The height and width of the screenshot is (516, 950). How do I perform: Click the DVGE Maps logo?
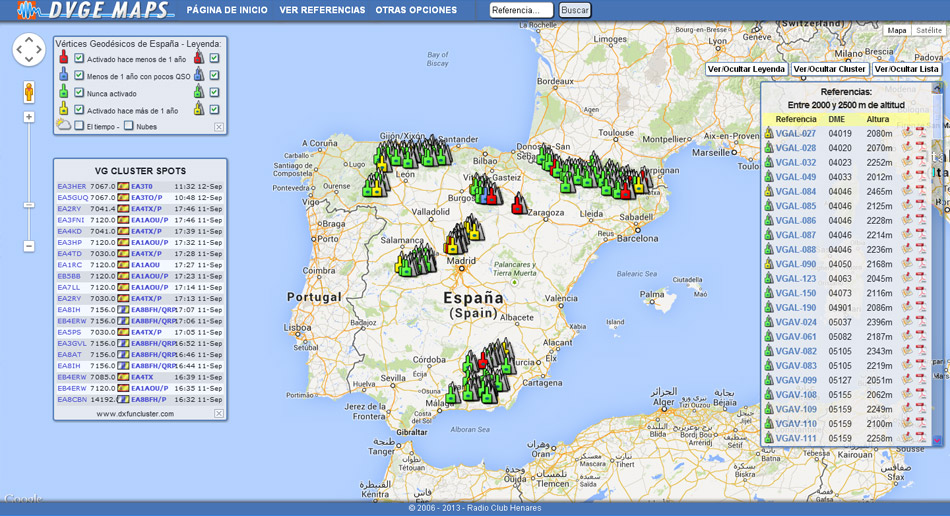94,10
